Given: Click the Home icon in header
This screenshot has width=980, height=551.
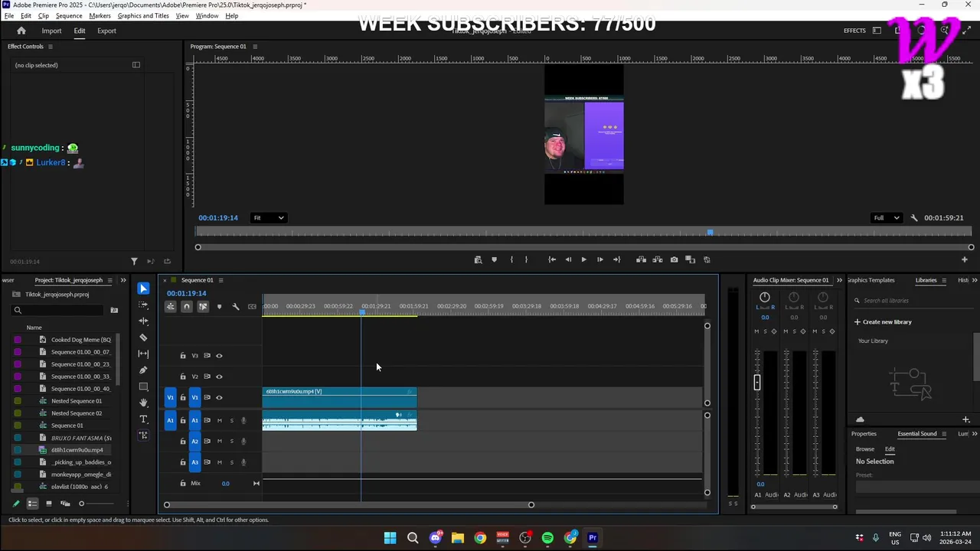Looking at the screenshot, I should click(x=21, y=31).
